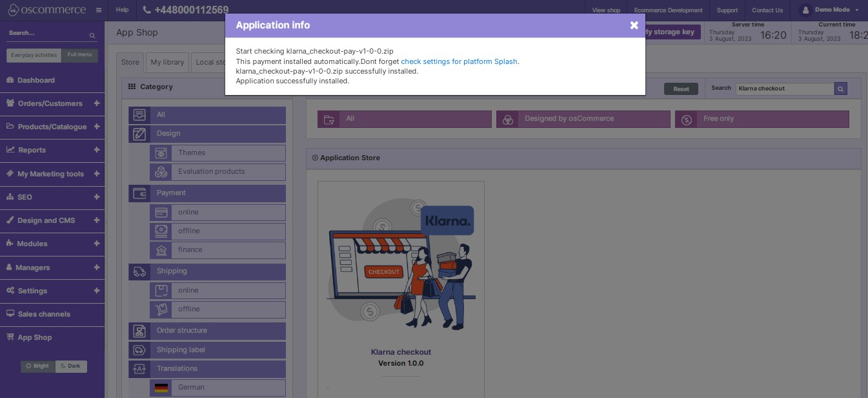Screen dimensions: 868x398
Task: Click the Designed by osCommerce cubes icon
Action: 508,119
